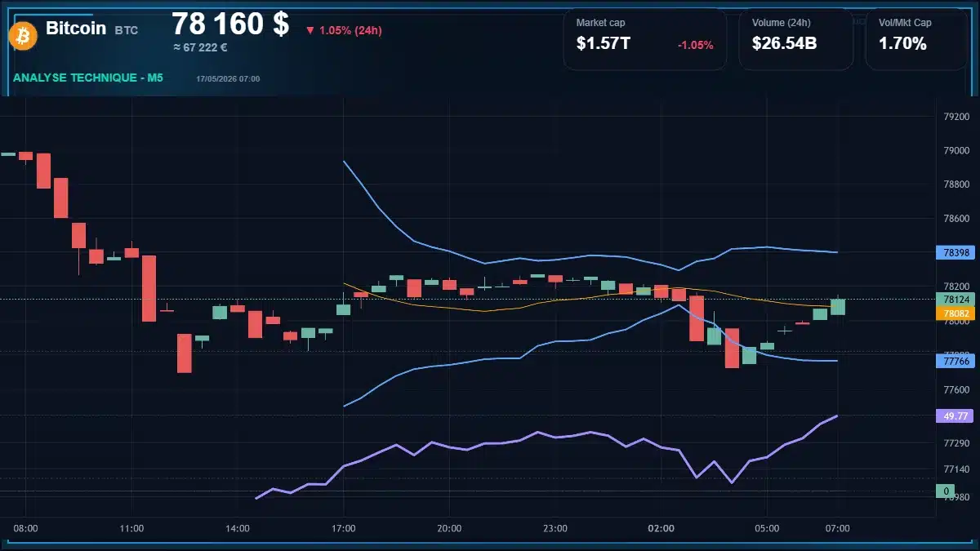Click the 23:00 time axis label
This screenshot has width=980, height=551.
pyautogui.click(x=555, y=529)
